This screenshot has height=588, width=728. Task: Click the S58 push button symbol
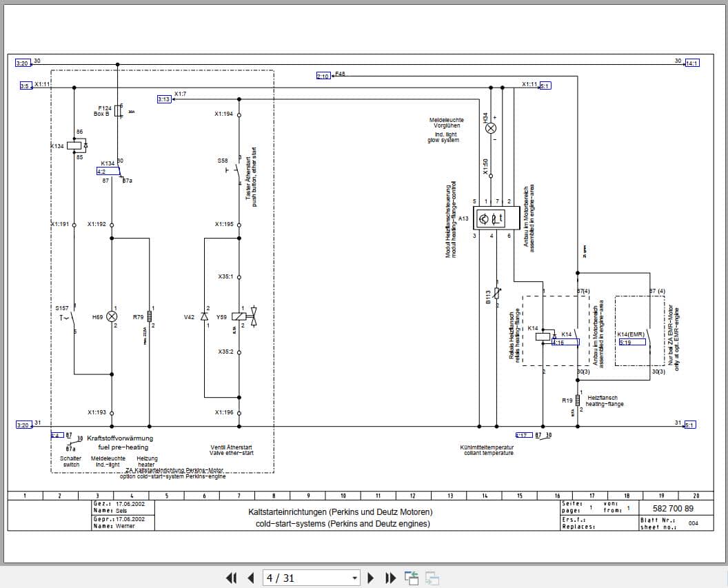(x=234, y=170)
